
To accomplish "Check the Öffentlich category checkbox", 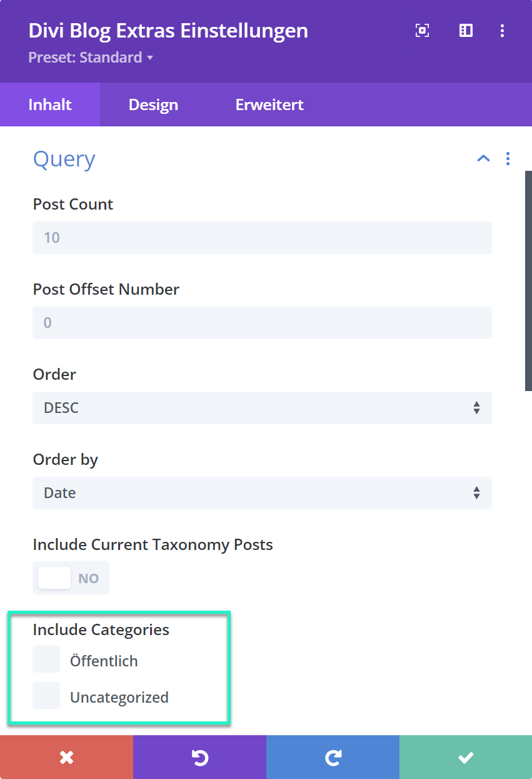I will pos(46,659).
